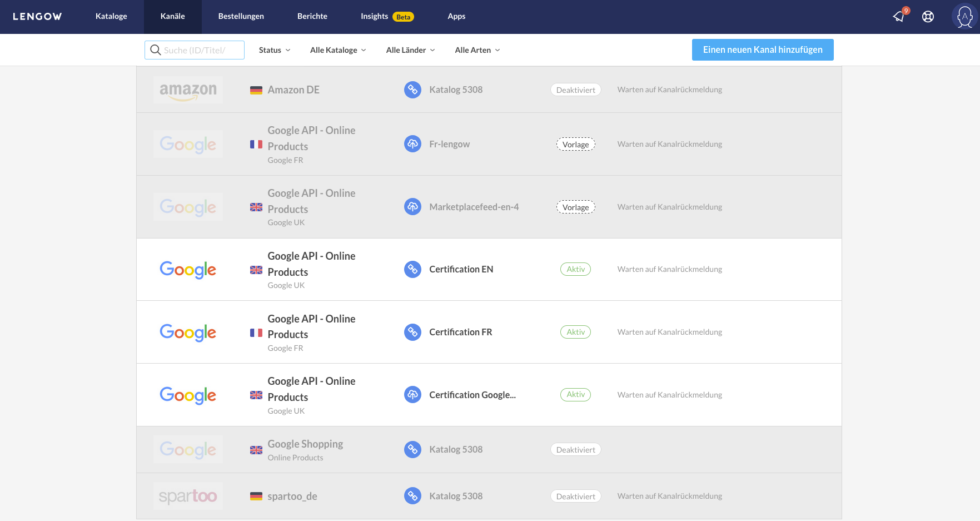Click the Aktiv badge for Certification Google...

(576, 395)
